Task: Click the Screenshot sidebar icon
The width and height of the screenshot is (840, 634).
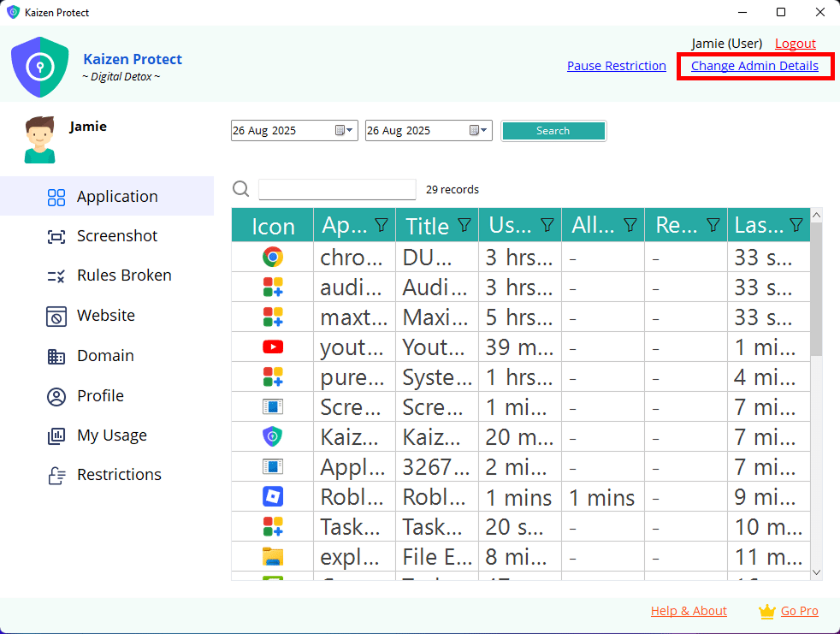Action: pyautogui.click(x=56, y=236)
